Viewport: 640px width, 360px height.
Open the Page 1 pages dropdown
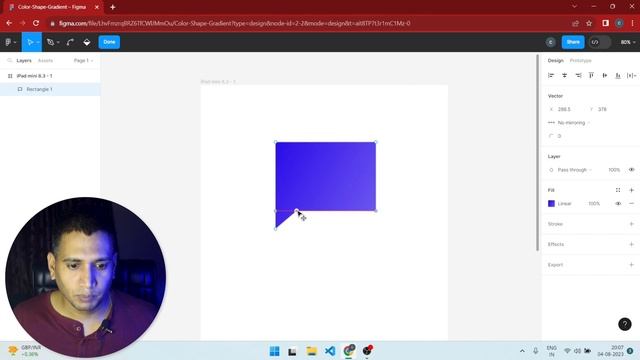coord(83,60)
